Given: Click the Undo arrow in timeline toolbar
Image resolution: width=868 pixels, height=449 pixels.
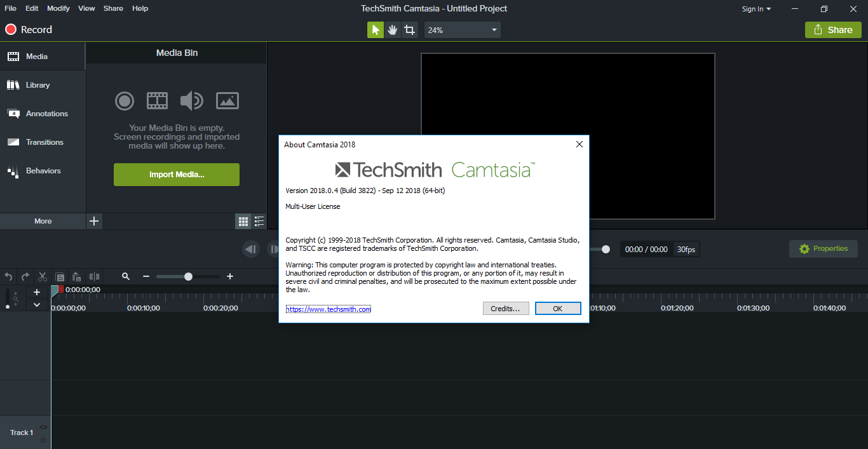Looking at the screenshot, I should click(x=8, y=277).
